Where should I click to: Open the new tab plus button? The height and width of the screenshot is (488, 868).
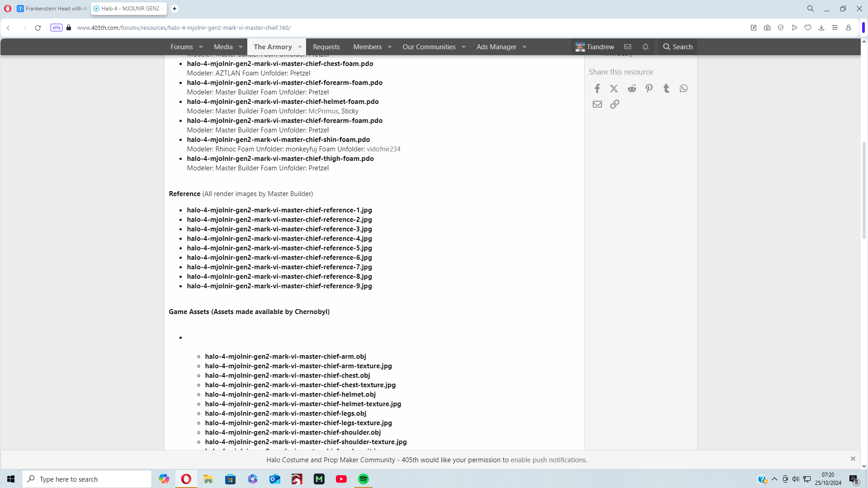[x=175, y=9]
